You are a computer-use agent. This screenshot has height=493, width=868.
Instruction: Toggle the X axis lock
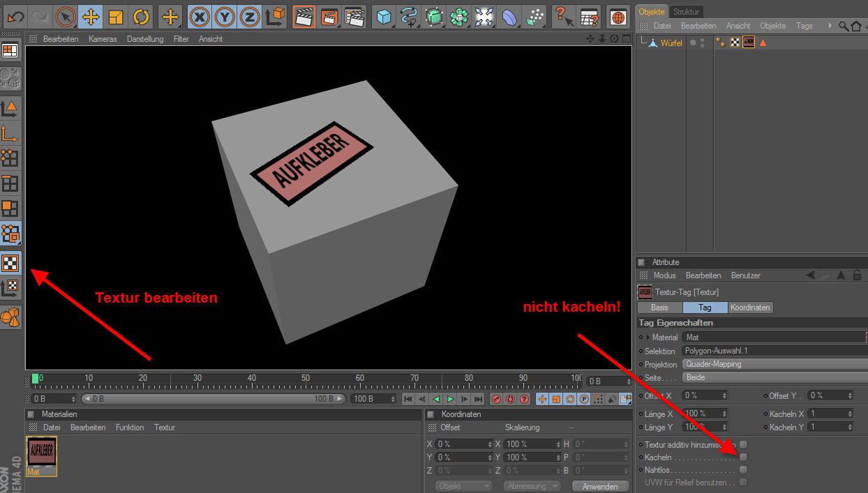point(200,15)
